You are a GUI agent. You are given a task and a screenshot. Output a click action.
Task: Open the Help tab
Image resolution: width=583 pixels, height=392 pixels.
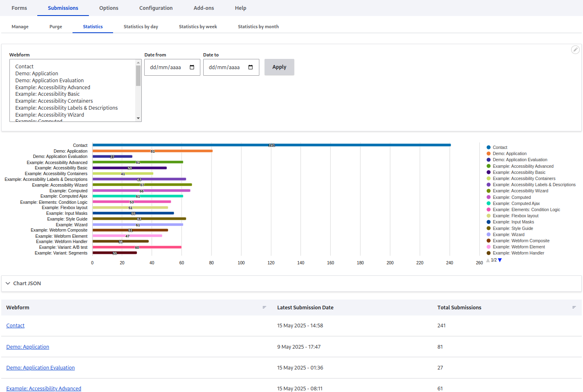[x=240, y=8]
